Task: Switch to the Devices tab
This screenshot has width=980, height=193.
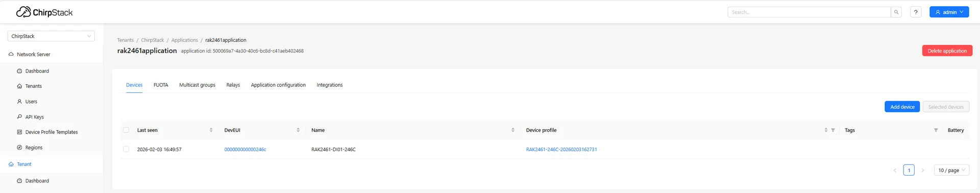Action: pos(134,85)
